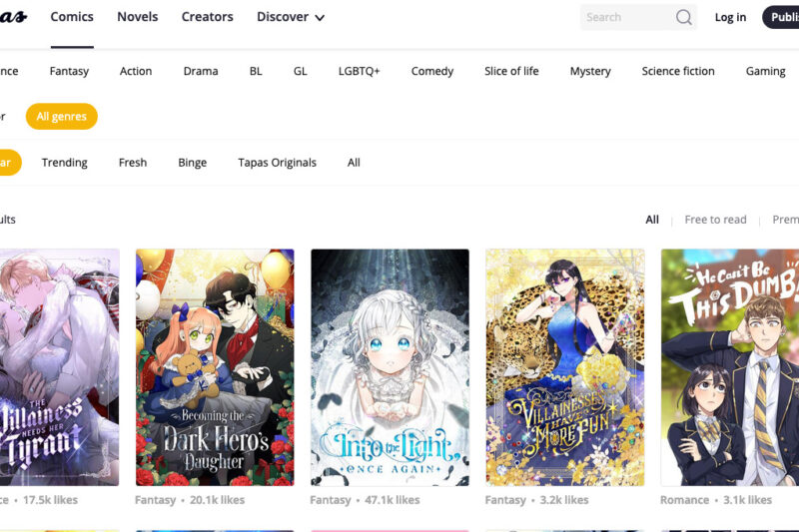Select the LGBTQ+ genre
This screenshot has width=799, height=532.
pos(360,71)
